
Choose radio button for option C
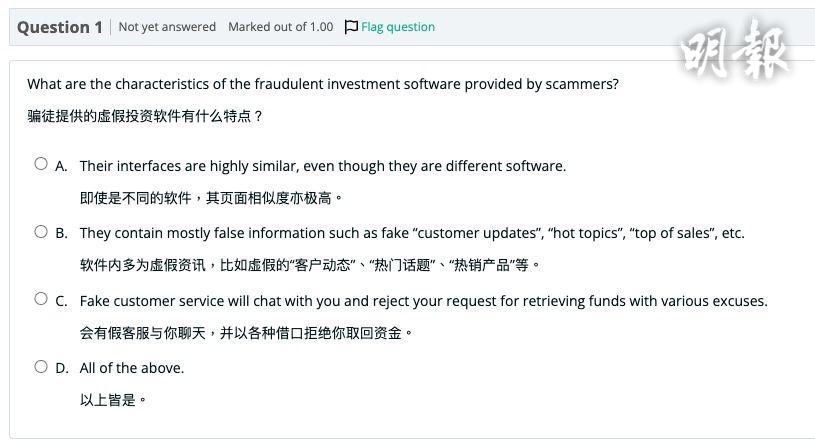[x=41, y=299]
